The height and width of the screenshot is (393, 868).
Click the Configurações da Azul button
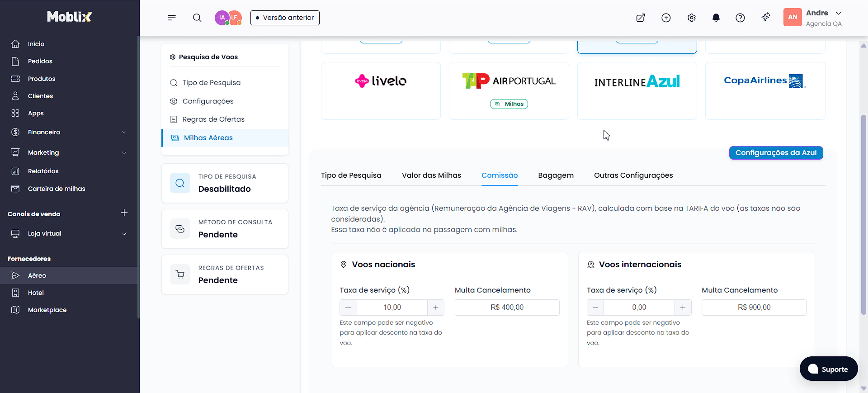(x=776, y=153)
